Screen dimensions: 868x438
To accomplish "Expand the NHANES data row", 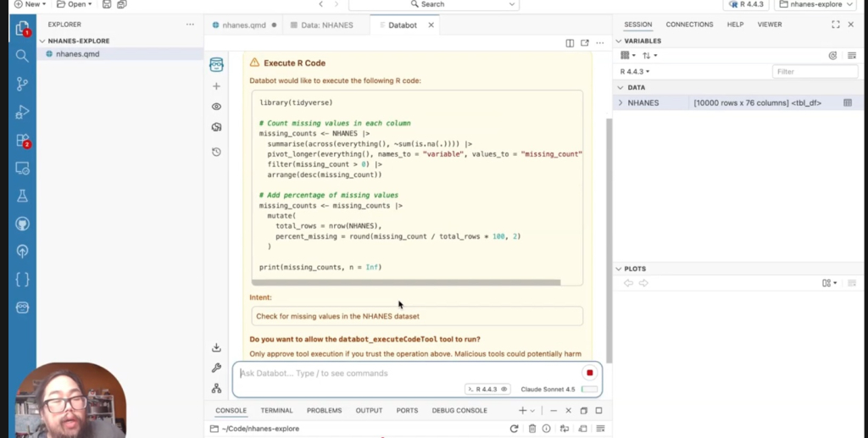I will click(x=620, y=103).
